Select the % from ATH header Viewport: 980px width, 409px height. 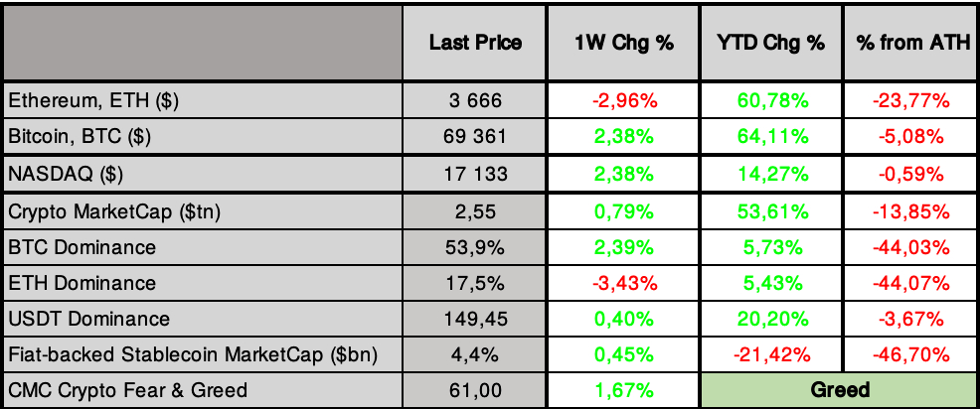(x=909, y=44)
